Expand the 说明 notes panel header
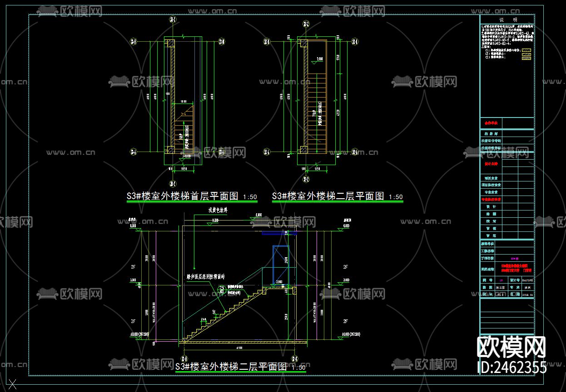Screen dimensions: 566x392 click(x=508, y=20)
